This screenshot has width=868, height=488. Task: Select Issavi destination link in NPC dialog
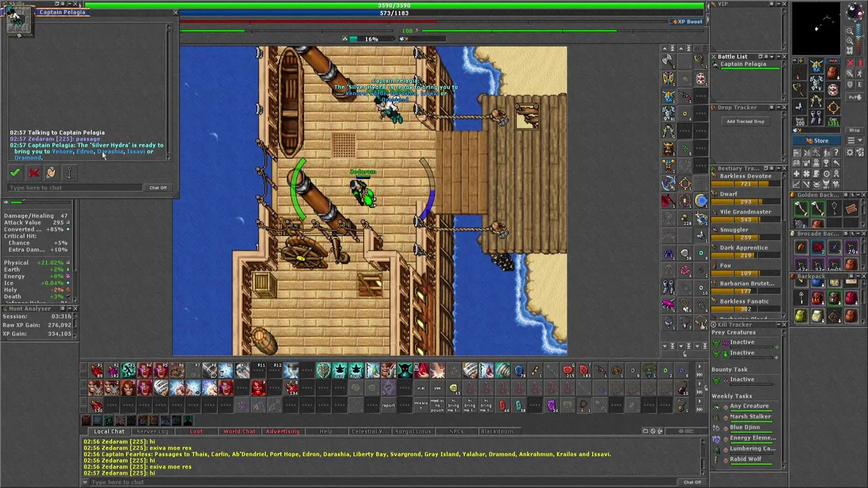(136, 151)
